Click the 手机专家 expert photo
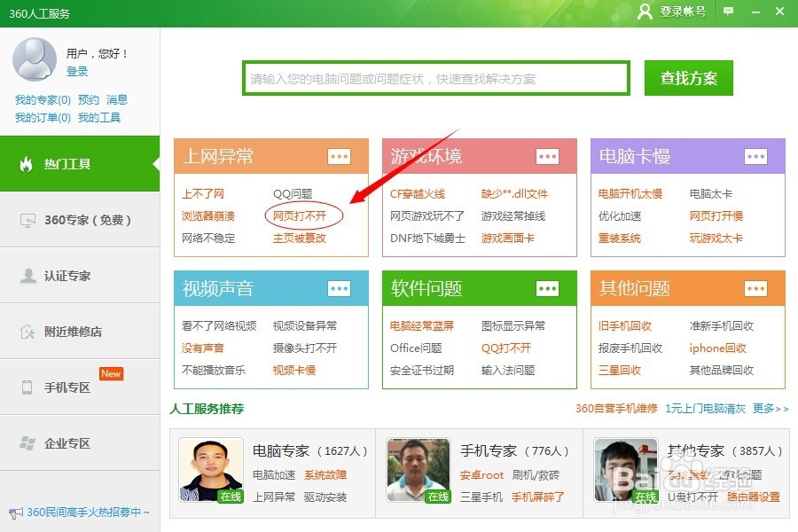 point(419,471)
